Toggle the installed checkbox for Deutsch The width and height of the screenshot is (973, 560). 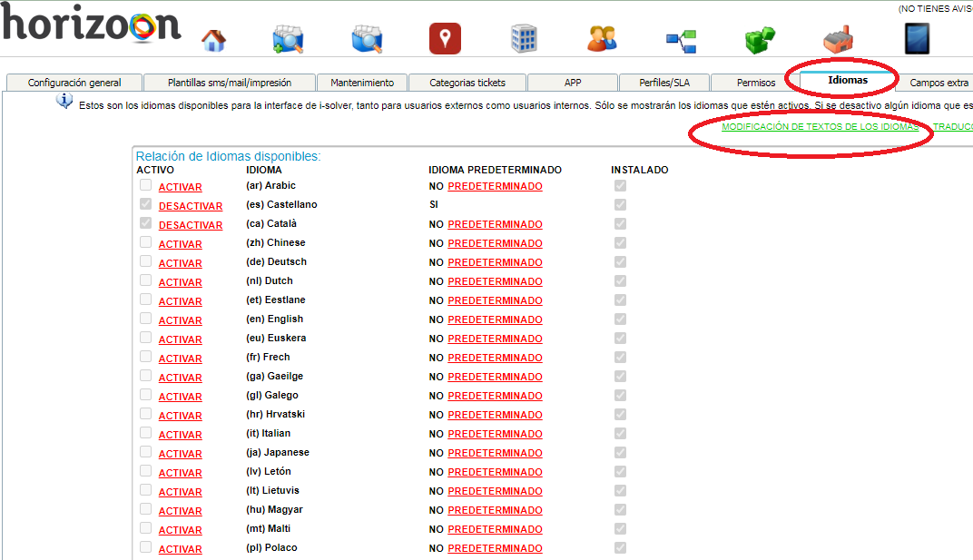[x=620, y=261]
